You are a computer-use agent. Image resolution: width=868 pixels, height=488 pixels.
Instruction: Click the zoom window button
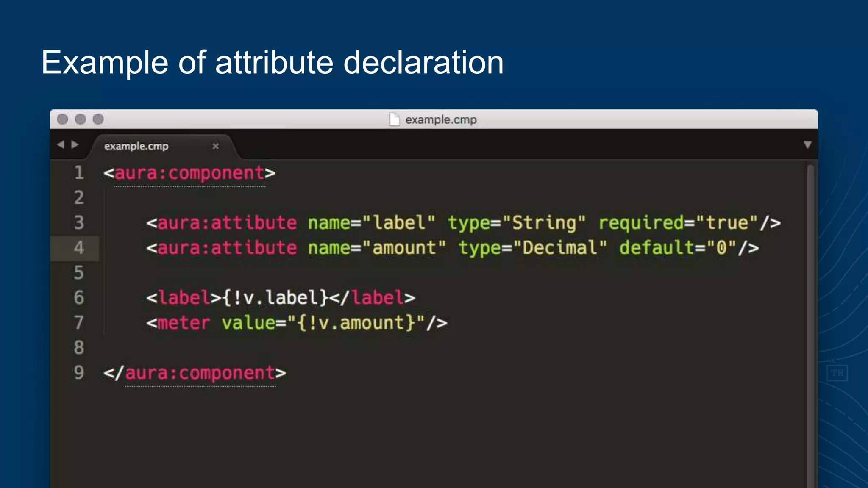pos(98,119)
